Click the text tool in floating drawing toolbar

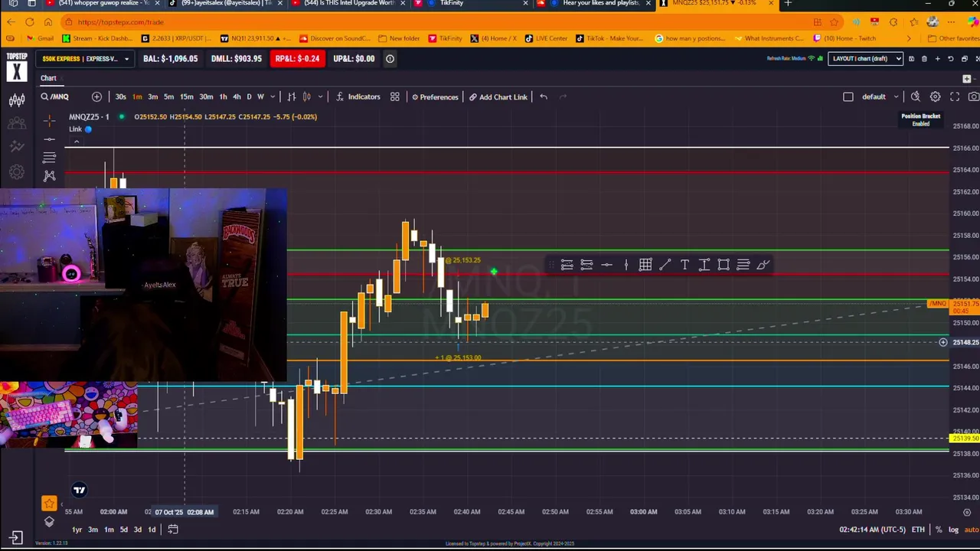(684, 265)
